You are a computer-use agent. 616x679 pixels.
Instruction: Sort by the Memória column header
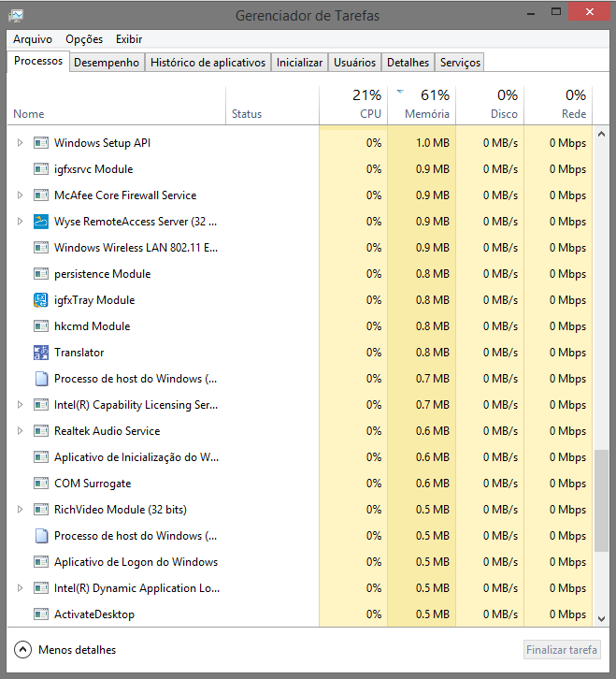(x=422, y=106)
